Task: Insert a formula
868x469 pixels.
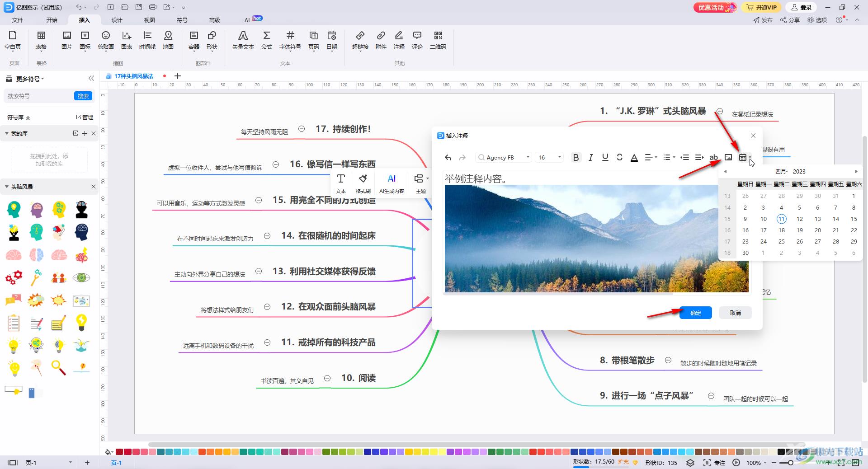Action: (x=267, y=40)
